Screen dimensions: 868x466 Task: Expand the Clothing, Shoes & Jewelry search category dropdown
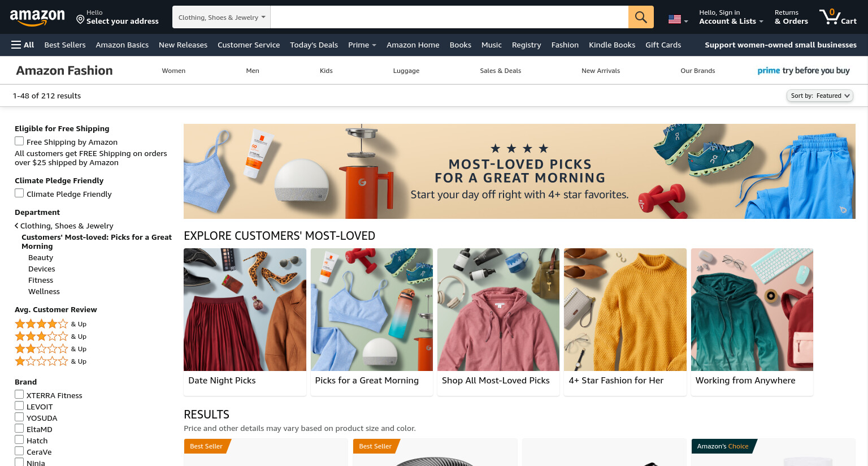coord(222,17)
